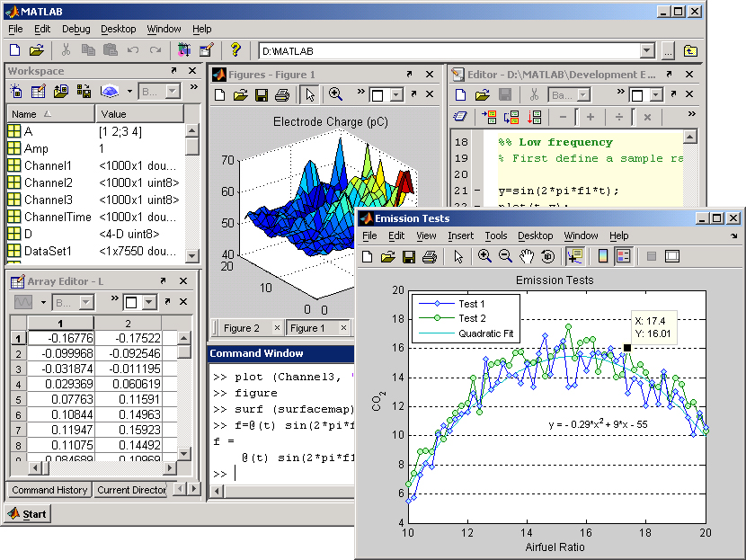Image resolution: width=746 pixels, height=560 pixels.
Task: Toggle the legend in the Emission Tests figure
Action: pos(622,255)
